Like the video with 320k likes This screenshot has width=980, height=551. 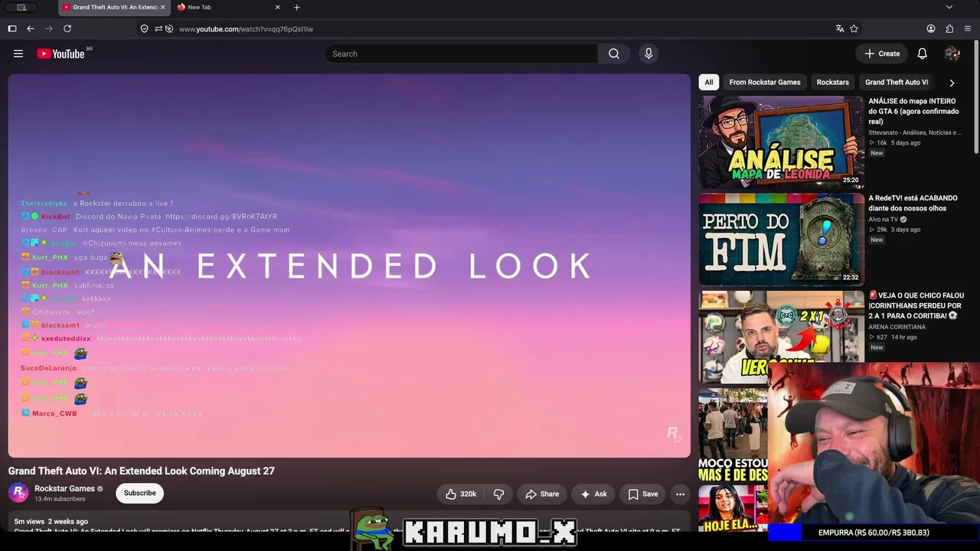pos(461,494)
